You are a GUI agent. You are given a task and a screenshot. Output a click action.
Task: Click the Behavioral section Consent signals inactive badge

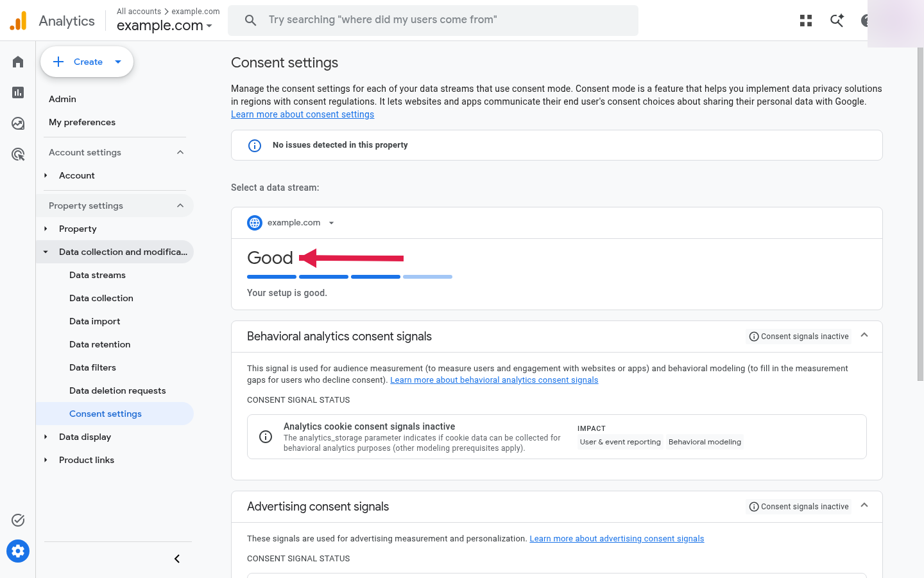pos(799,337)
